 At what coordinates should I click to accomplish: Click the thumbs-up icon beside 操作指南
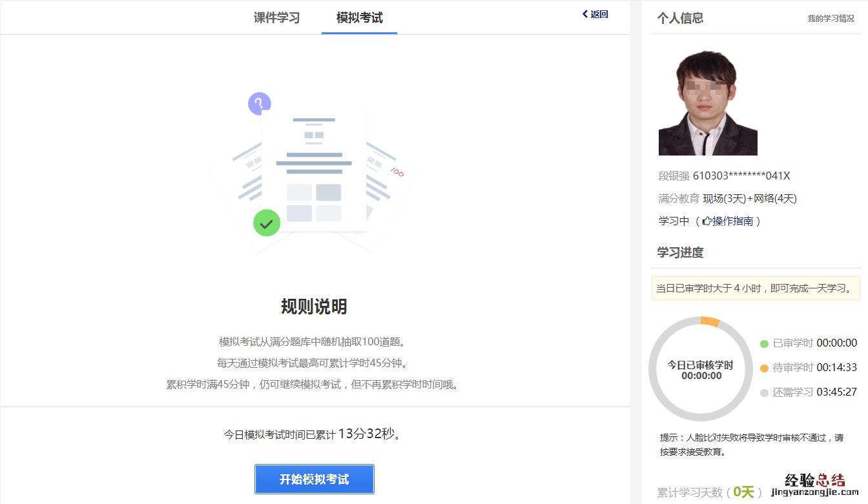click(707, 221)
